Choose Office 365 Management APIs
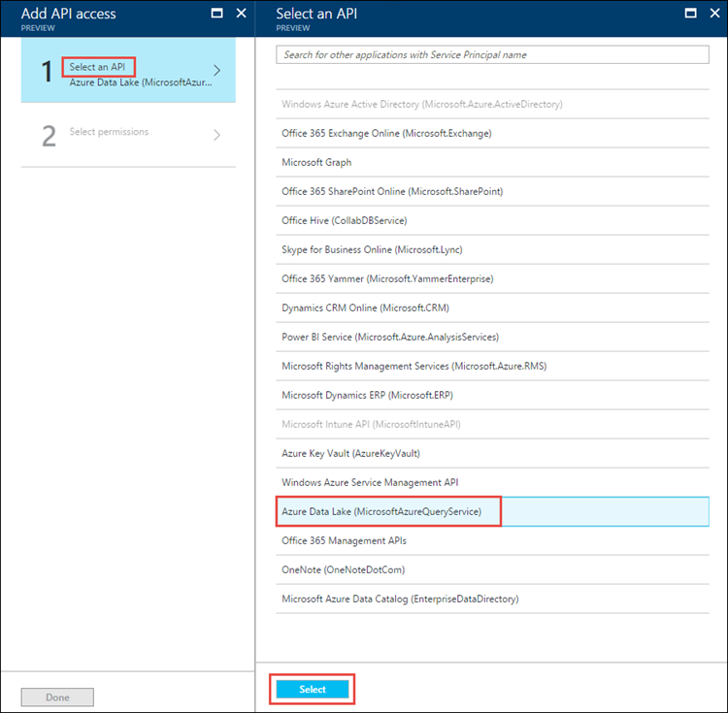This screenshot has width=728, height=713. 492,541
